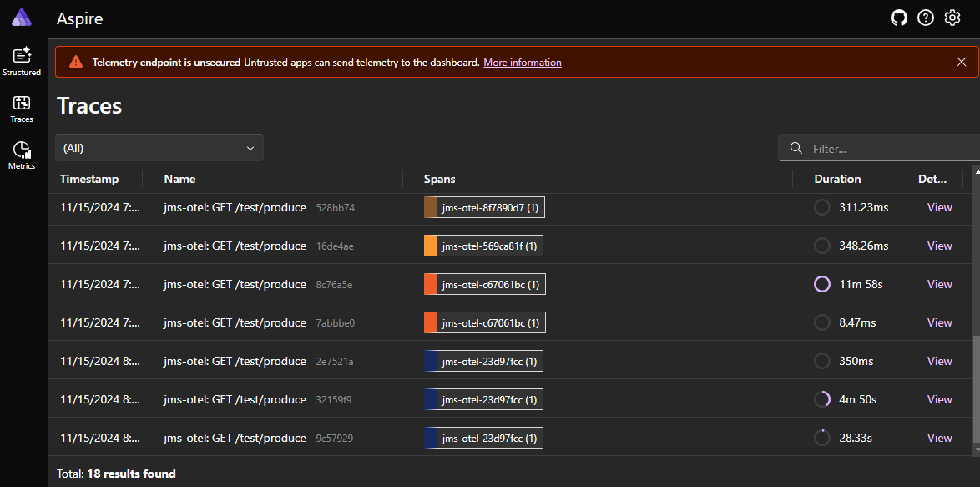View details for trace 2e7521a
The image size is (980, 487).
(x=939, y=361)
